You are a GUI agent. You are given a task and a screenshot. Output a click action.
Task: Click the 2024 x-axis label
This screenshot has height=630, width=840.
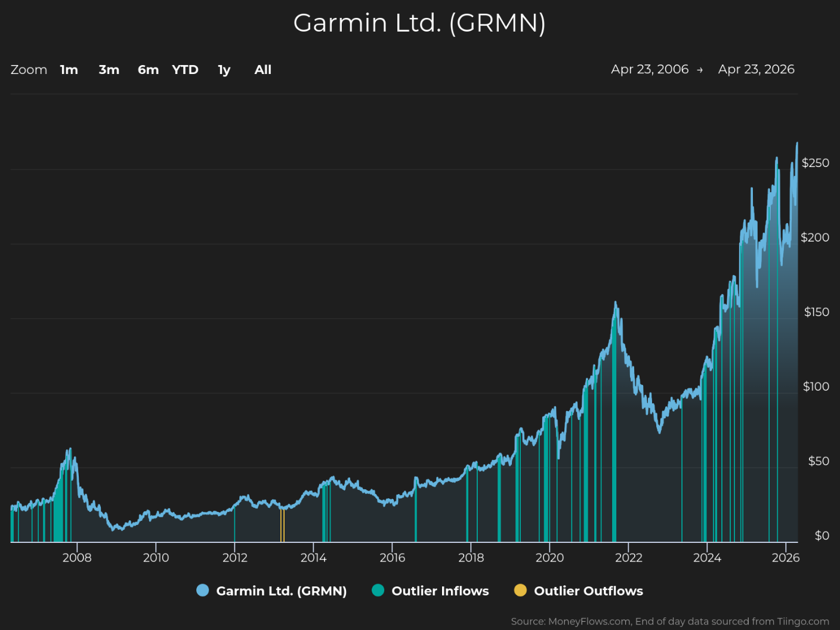point(707,557)
